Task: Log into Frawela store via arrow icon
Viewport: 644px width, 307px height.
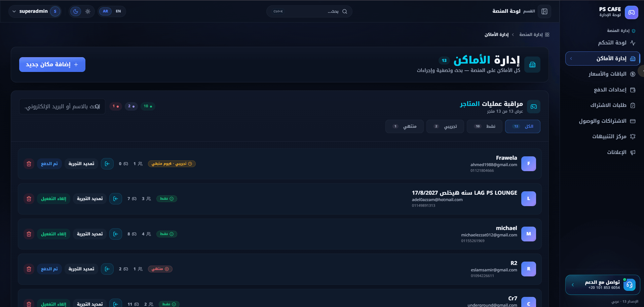Action: [x=107, y=164]
